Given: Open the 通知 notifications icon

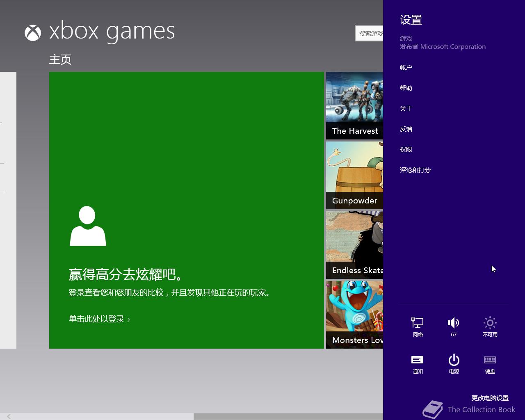Looking at the screenshot, I should (x=418, y=364).
